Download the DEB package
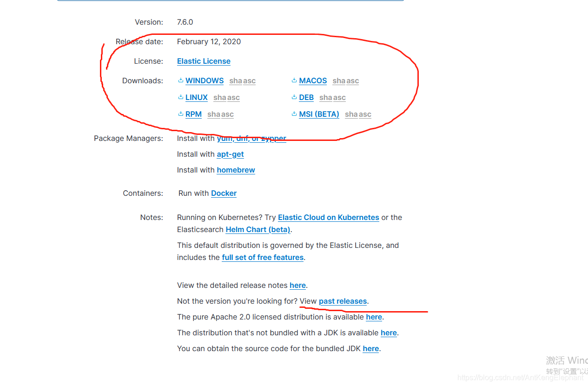 (306, 98)
